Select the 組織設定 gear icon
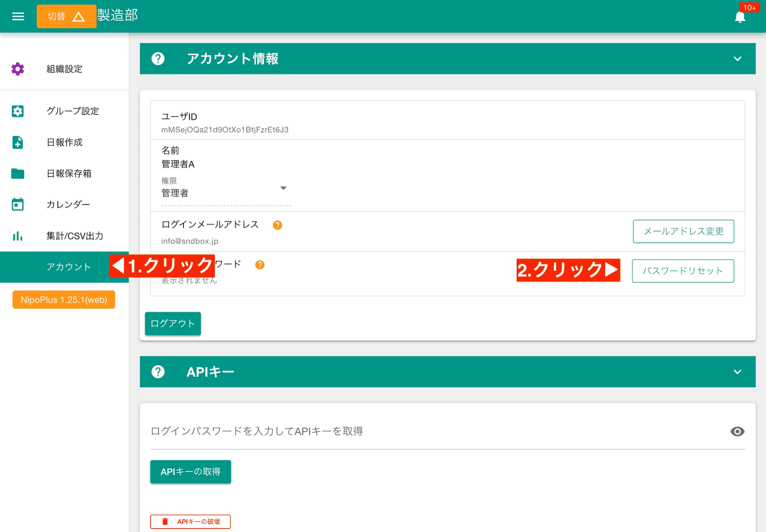The image size is (766, 532). (18, 69)
